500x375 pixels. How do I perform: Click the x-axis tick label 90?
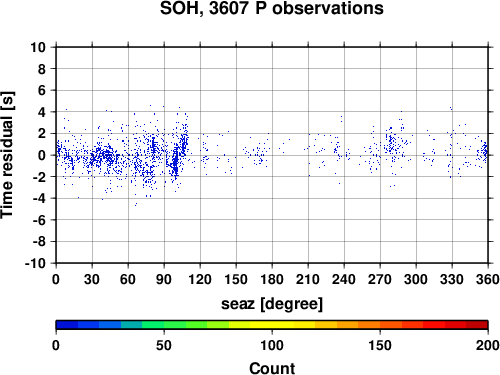pyautogui.click(x=164, y=279)
